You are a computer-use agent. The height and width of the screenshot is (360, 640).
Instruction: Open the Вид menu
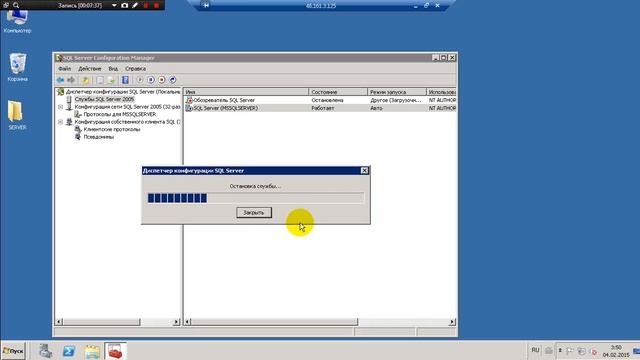click(x=113, y=69)
